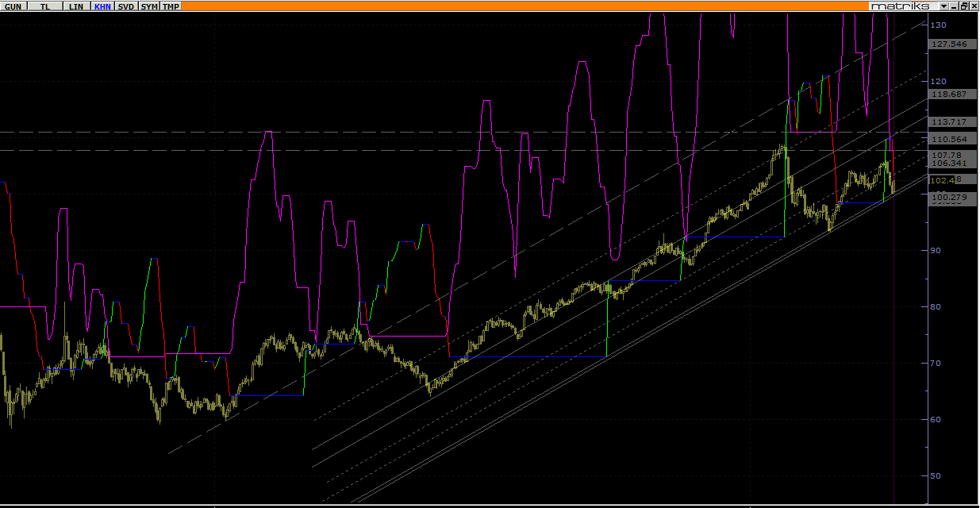Click the 113.717 price label
The image size is (980, 508).
[951, 121]
